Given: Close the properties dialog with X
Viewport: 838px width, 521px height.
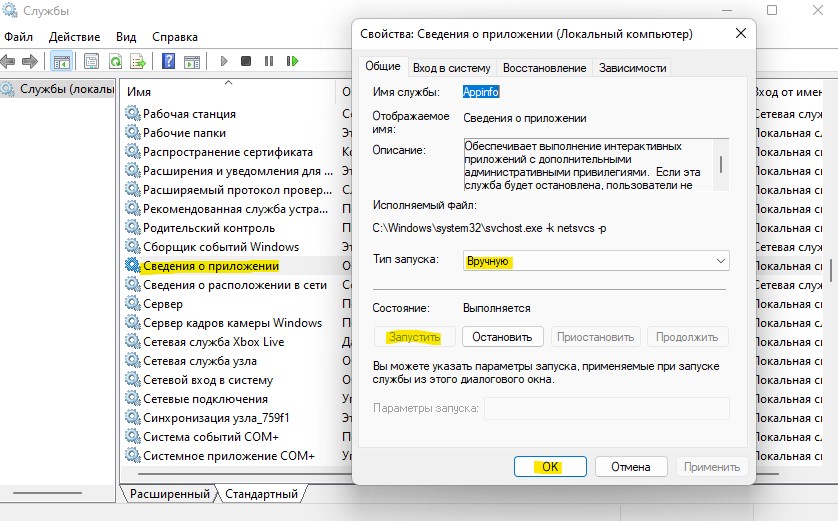Looking at the screenshot, I should (741, 33).
